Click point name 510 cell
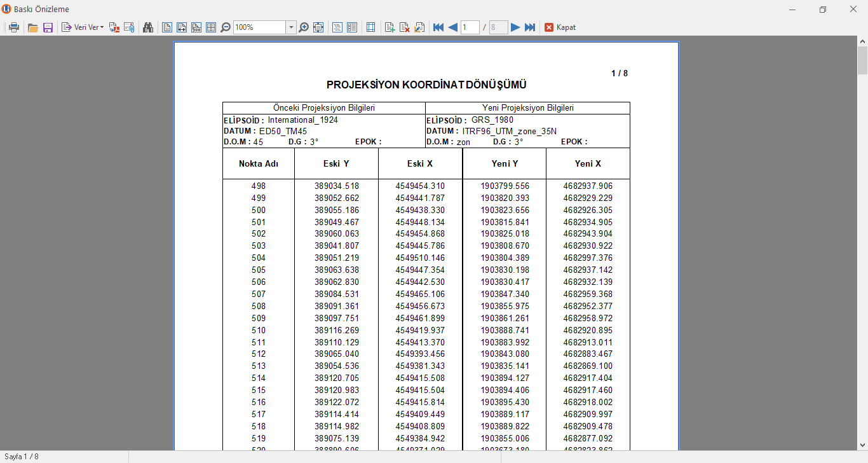 (259, 330)
